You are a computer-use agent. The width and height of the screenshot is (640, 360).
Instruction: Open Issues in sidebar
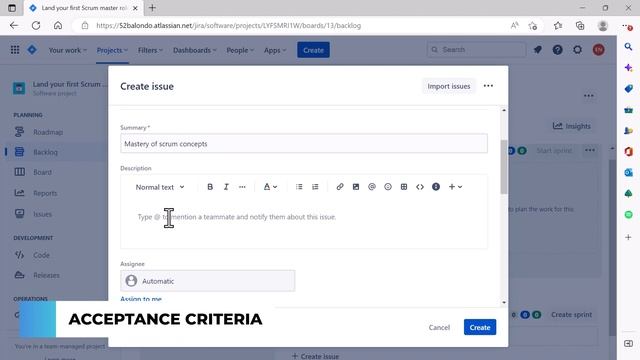click(x=42, y=214)
